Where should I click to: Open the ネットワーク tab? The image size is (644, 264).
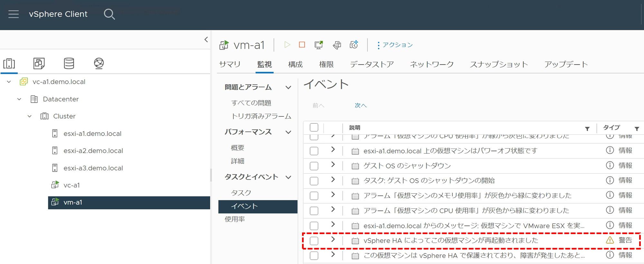coord(432,64)
